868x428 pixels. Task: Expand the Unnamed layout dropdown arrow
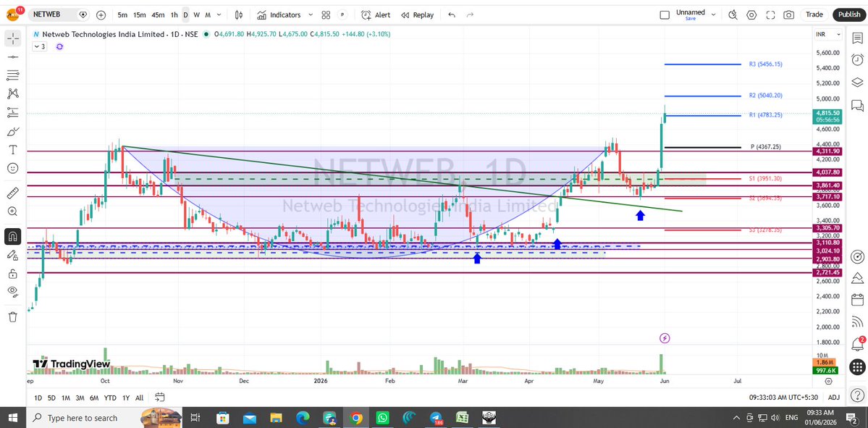pos(714,15)
